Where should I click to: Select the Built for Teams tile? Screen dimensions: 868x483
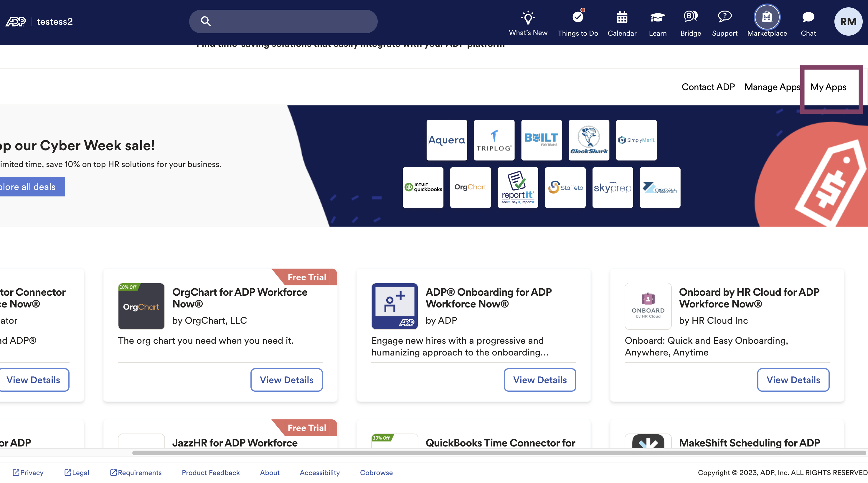541,140
